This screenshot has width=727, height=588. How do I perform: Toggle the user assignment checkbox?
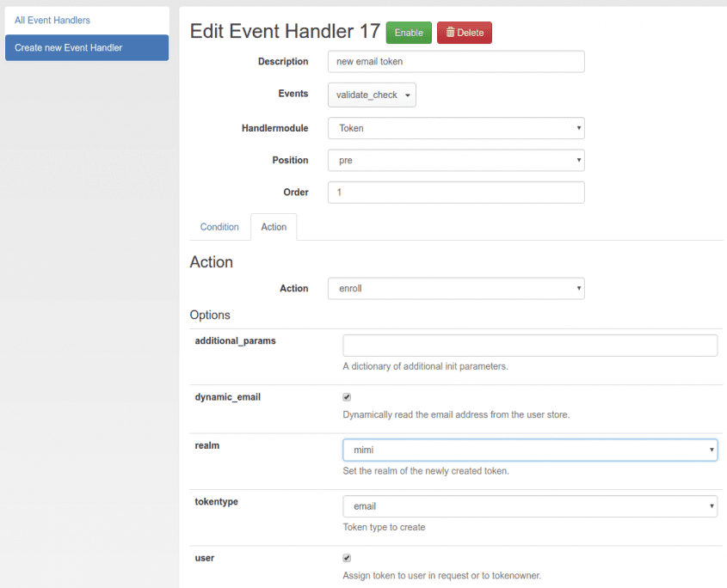347,558
